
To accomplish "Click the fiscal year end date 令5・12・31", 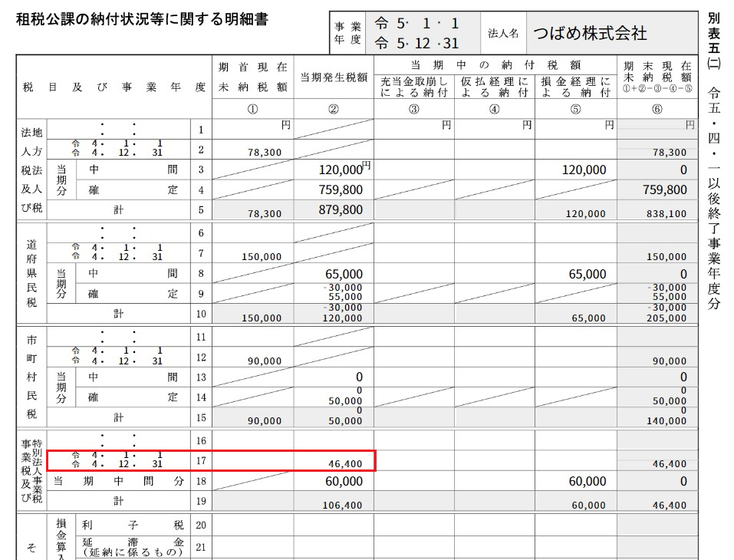I will click(x=416, y=43).
